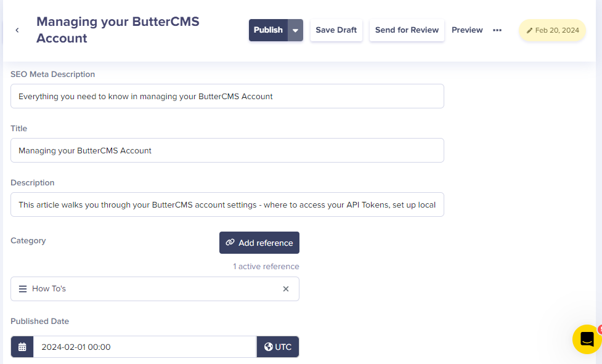Change the UTC timezone selector
Viewport: 602px width, 364px height.
click(278, 347)
